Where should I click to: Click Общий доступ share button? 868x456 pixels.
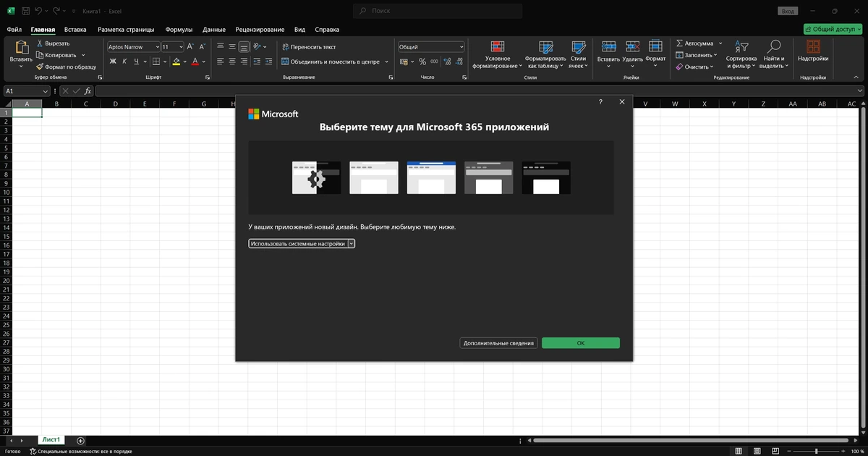click(x=833, y=30)
